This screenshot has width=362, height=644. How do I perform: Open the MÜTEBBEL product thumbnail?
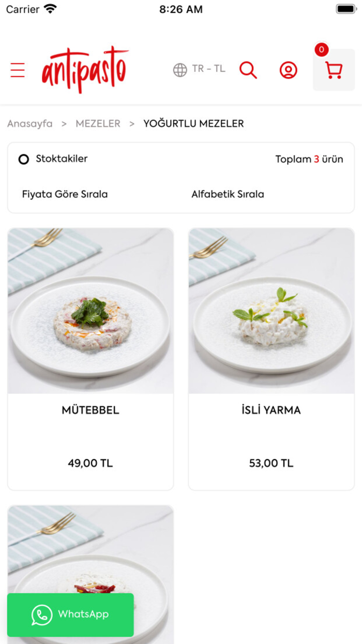(90, 310)
